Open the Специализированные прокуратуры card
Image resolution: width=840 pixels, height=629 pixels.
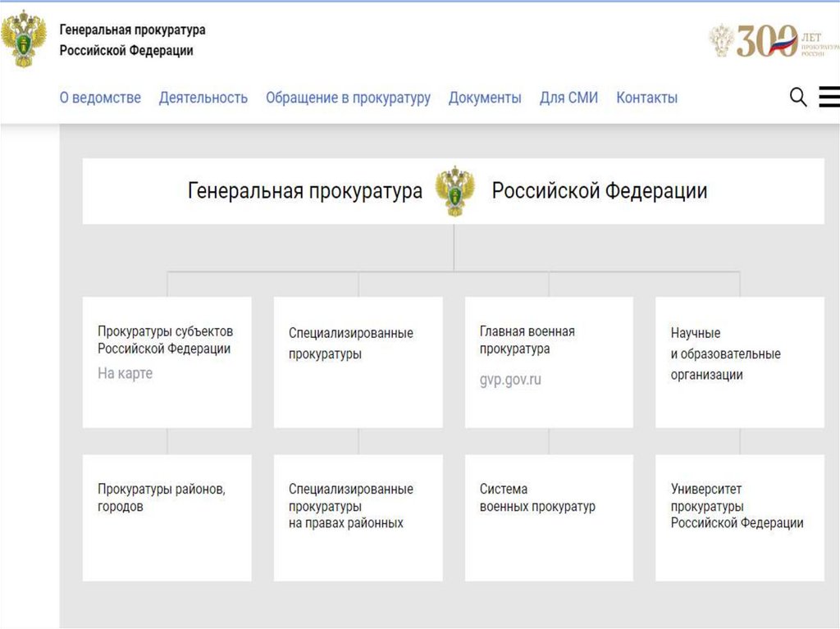click(358, 362)
